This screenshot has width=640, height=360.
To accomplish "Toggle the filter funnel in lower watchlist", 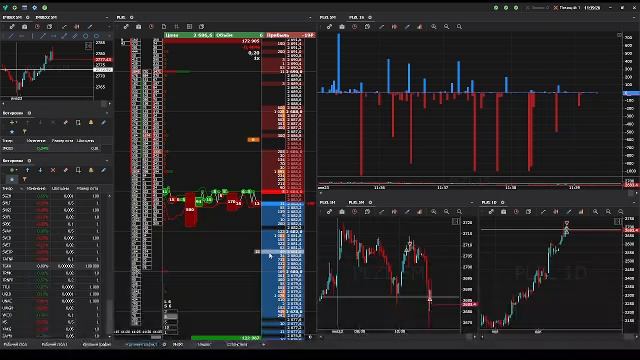I will 24,179.
